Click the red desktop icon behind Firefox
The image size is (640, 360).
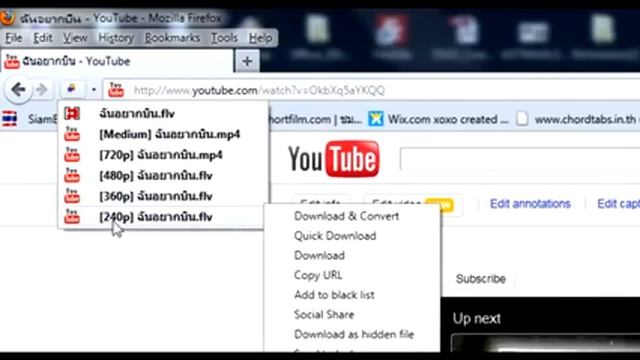(391, 31)
